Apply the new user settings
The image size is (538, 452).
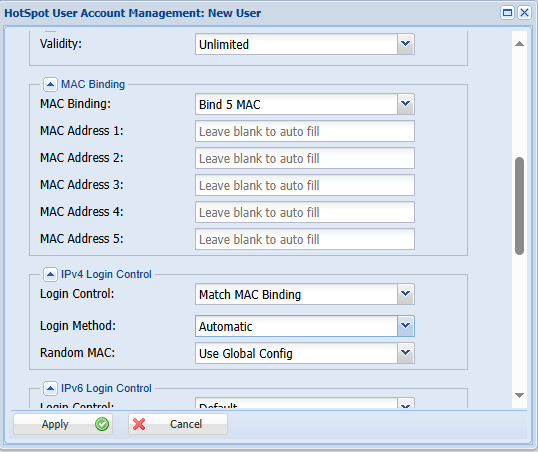pos(63,424)
